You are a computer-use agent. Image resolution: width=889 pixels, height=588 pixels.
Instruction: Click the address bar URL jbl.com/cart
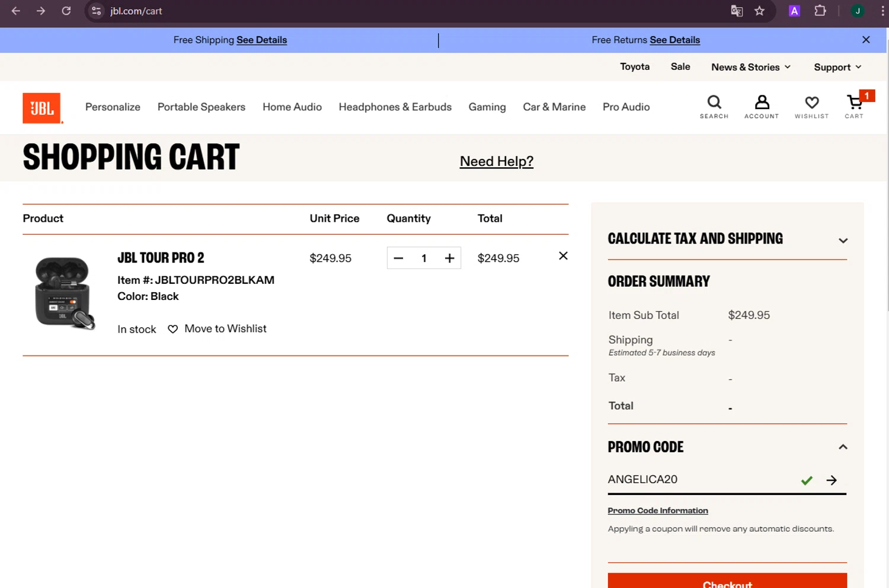coord(136,11)
